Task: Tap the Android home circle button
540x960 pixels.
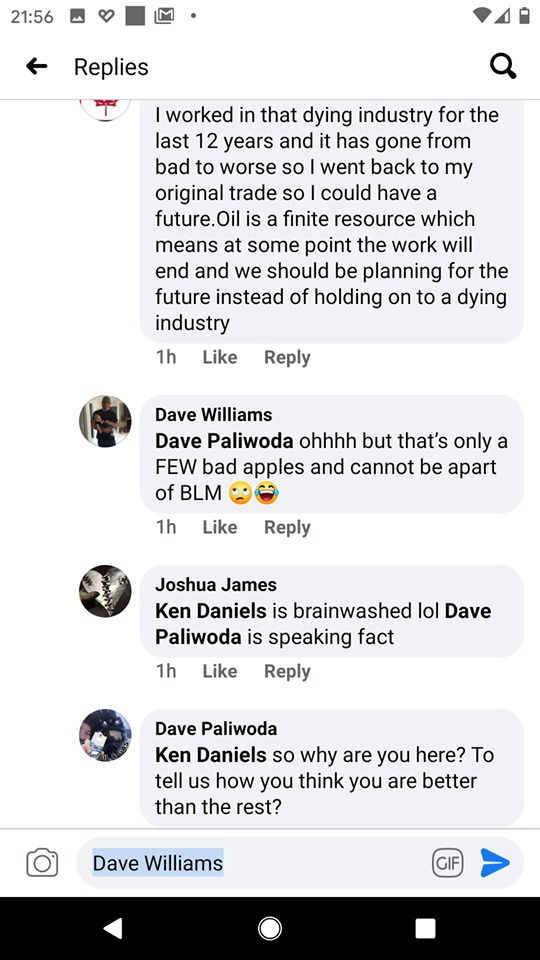Action: pyautogui.click(x=269, y=928)
